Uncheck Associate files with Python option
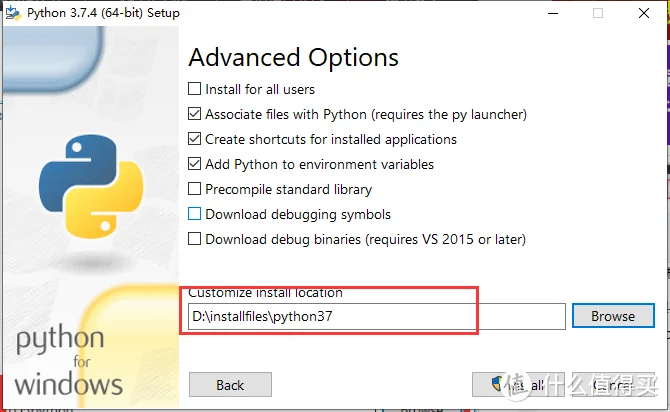670x412 pixels. click(x=194, y=114)
